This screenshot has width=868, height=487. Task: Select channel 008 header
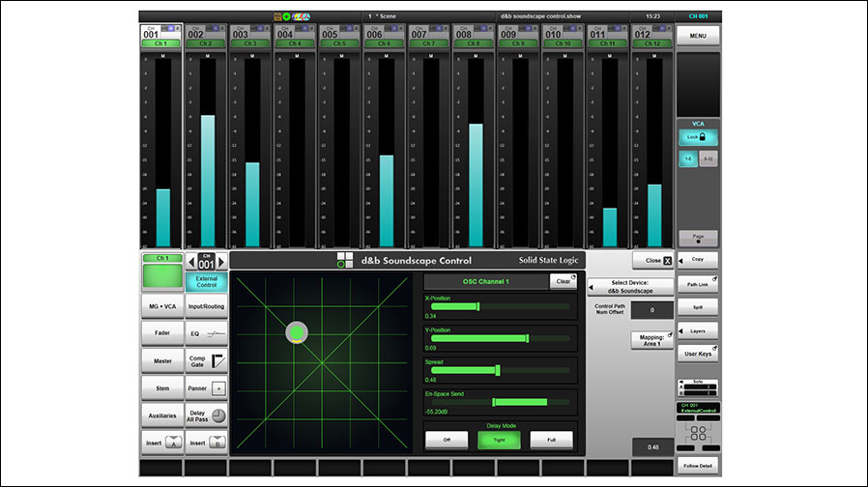click(474, 36)
